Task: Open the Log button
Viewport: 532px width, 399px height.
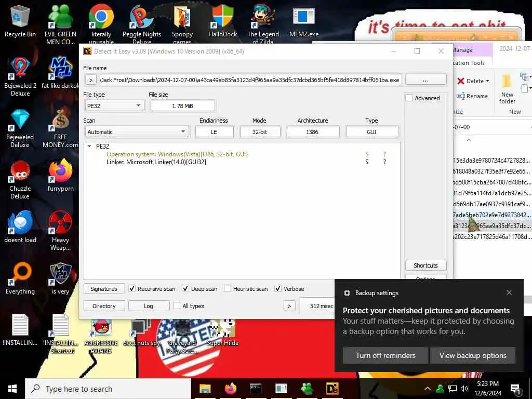Action: [149, 305]
